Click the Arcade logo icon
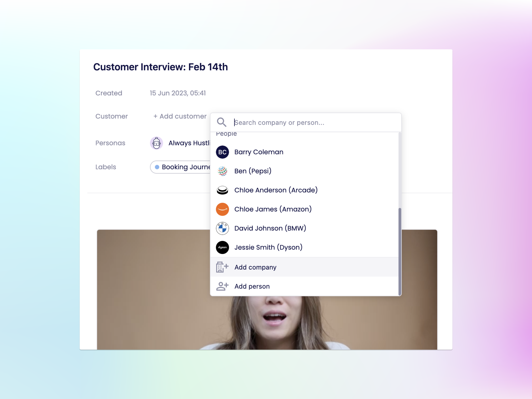The height and width of the screenshot is (399, 532). coord(222,190)
